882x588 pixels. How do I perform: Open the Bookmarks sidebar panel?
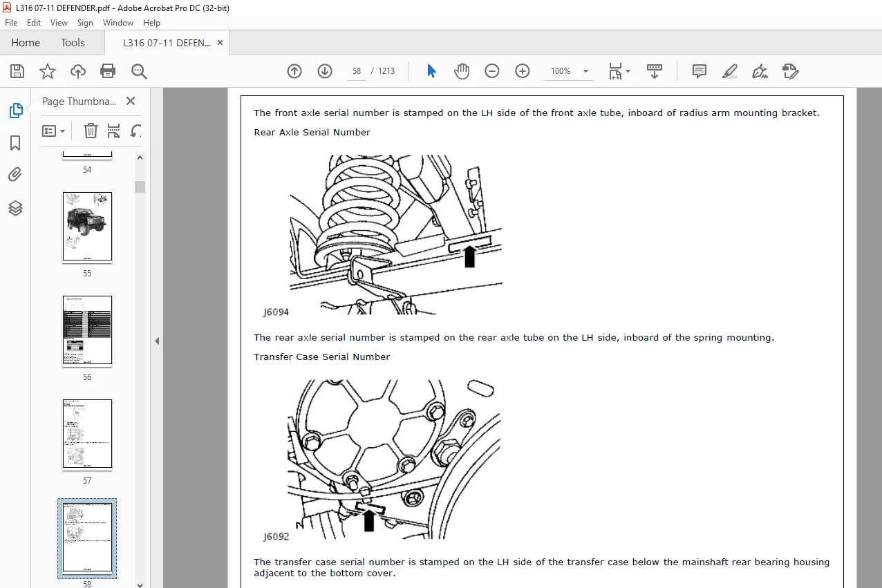click(15, 143)
